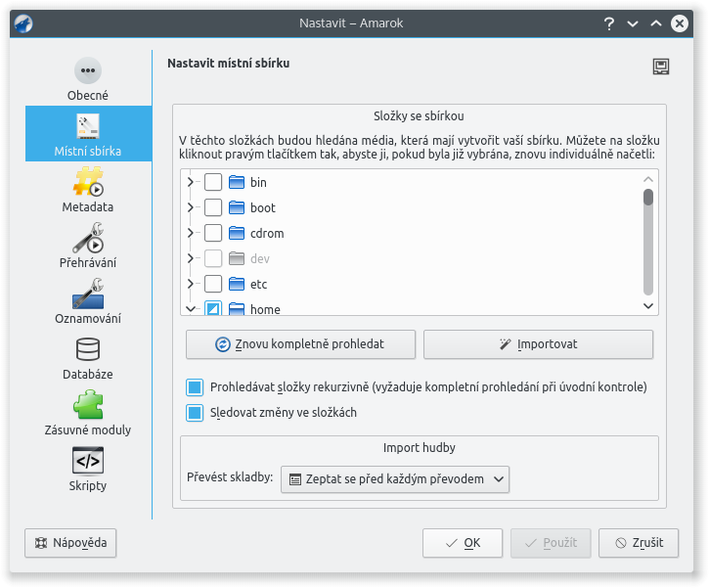Select the bin folder name
This screenshot has width=709, height=588.
click(258, 182)
